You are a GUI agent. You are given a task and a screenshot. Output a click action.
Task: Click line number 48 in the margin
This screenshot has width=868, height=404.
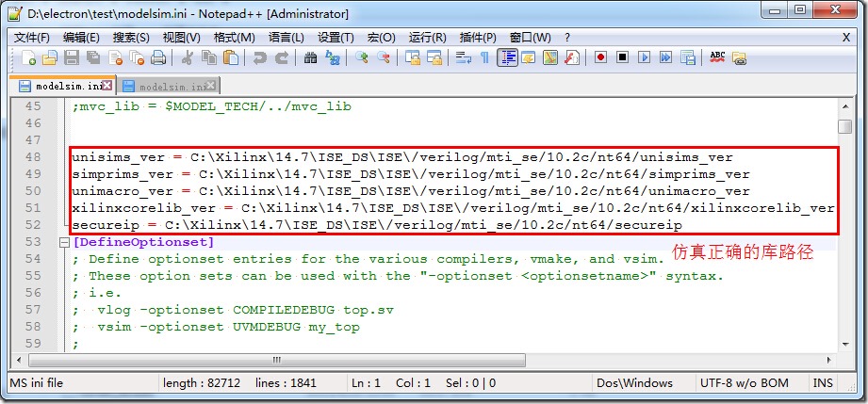pos(33,157)
